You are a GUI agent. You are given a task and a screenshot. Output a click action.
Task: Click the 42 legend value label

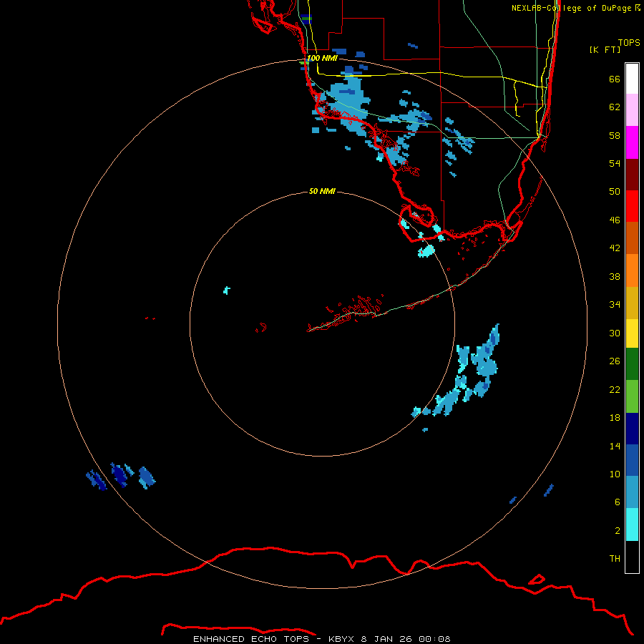tap(615, 248)
